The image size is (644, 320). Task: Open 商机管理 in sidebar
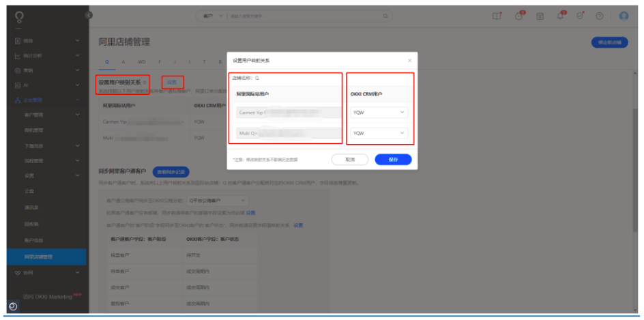click(33, 130)
